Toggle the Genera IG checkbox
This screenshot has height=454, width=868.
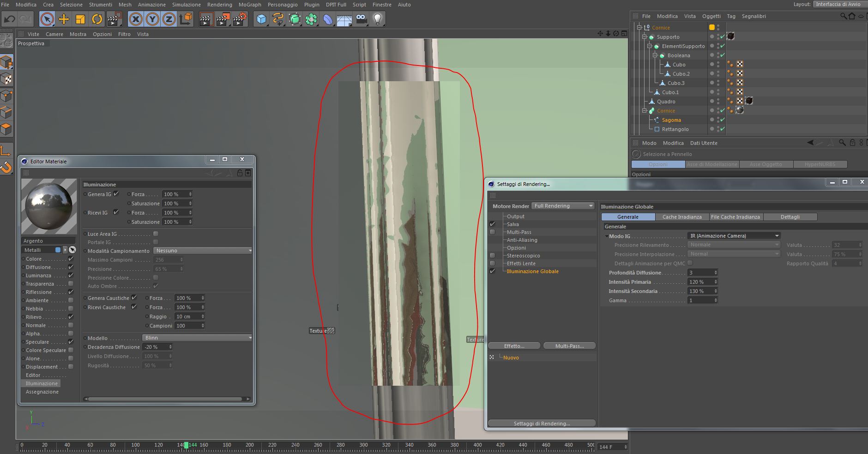(x=116, y=194)
